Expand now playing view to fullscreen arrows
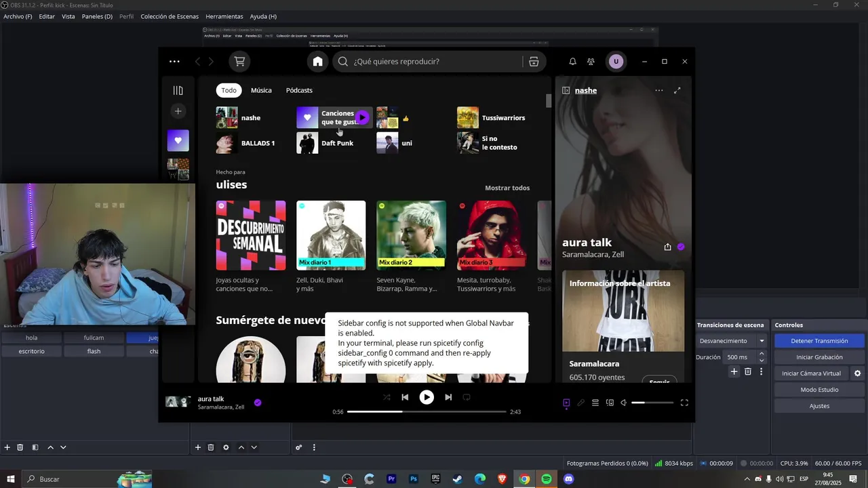Image resolution: width=868 pixels, height=488 pixels. point(677,90)
